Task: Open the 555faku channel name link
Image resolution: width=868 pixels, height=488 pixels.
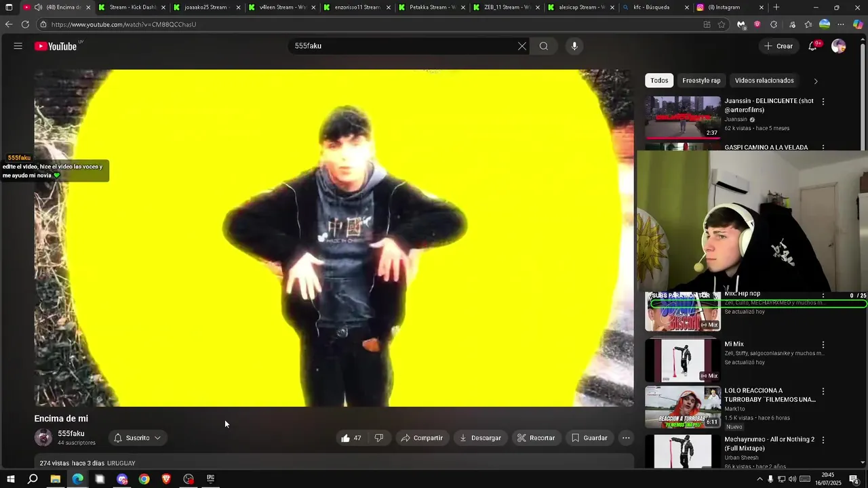Action: click(71, 434)
